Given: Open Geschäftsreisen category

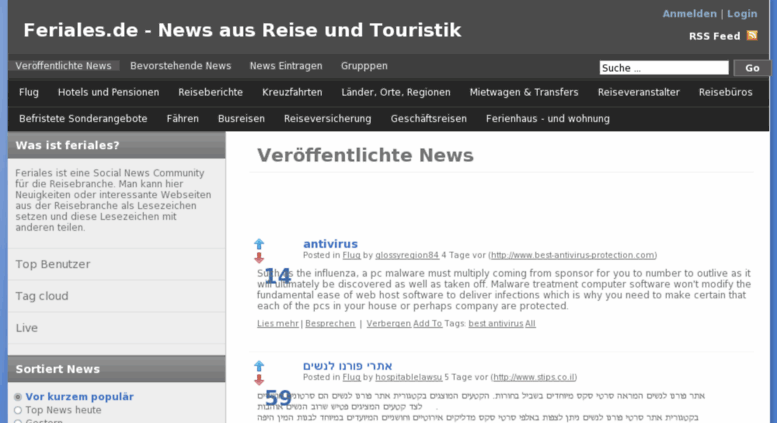Looking at the screenshot, I should 429,118.
